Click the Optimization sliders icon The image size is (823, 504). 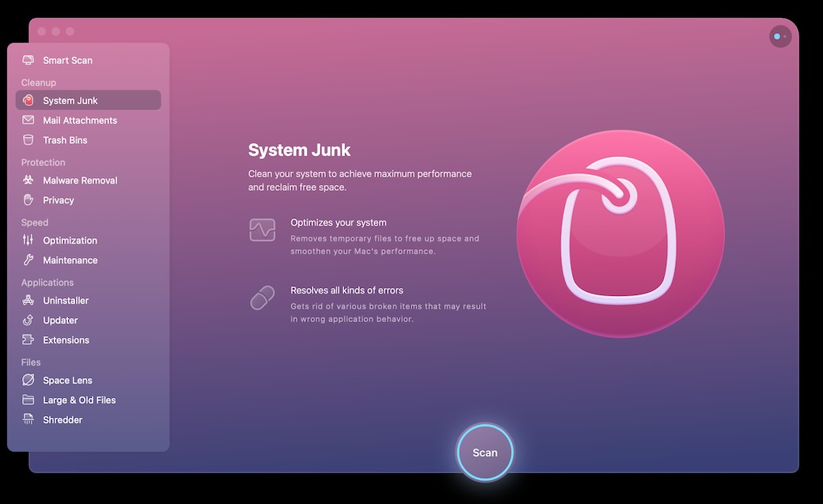click(x=28, y=241)
